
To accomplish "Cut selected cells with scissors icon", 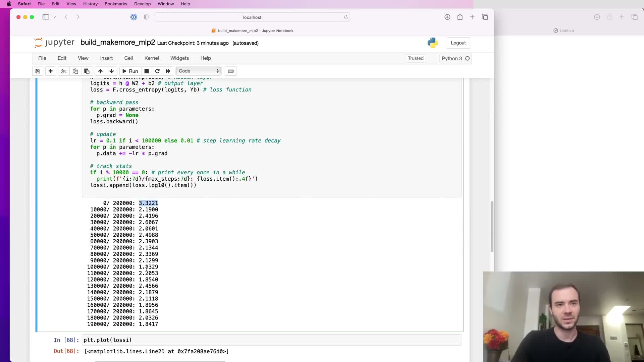I will tap(64, 71).
